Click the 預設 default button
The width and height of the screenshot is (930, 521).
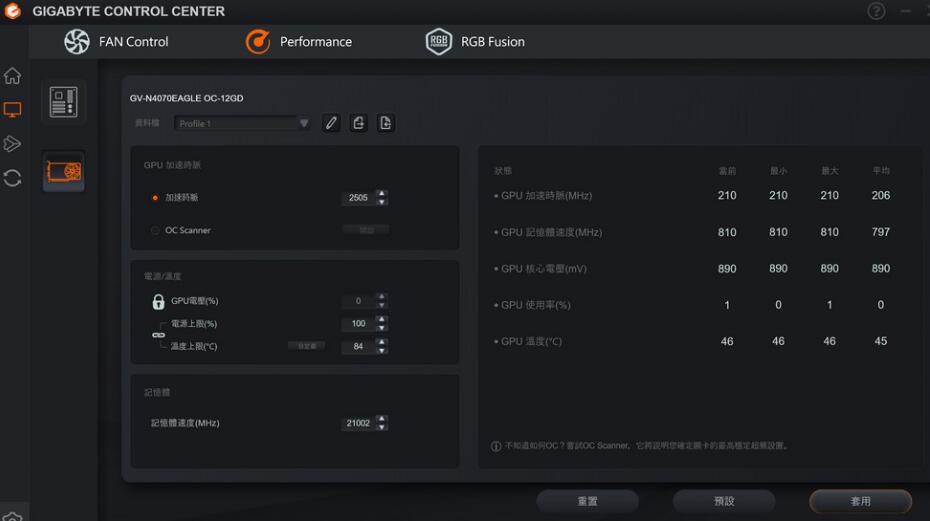[724, 501]
